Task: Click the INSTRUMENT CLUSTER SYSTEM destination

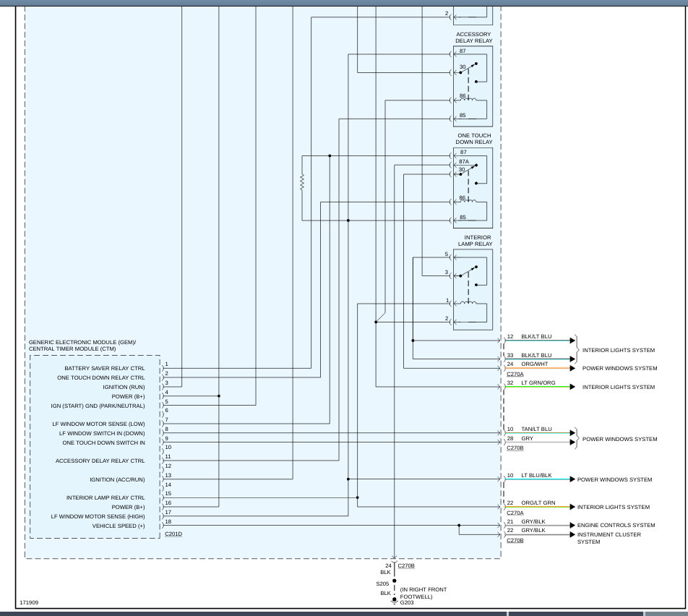Action: [x=609, y=539]
